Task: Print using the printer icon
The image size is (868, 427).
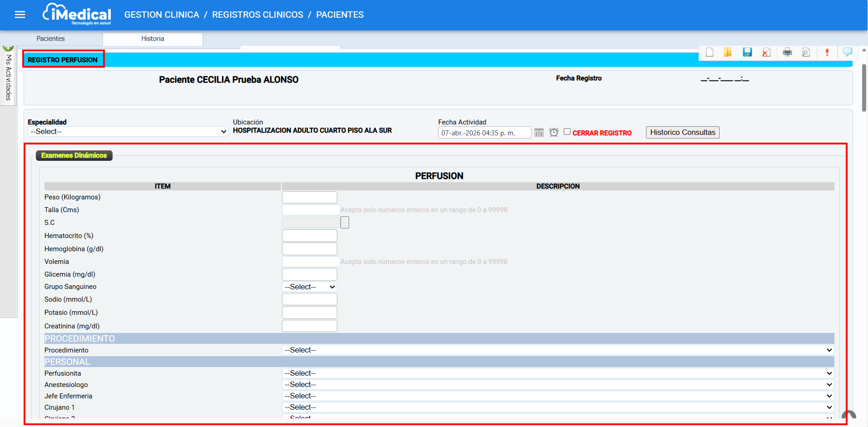Action: click(787, 52)
